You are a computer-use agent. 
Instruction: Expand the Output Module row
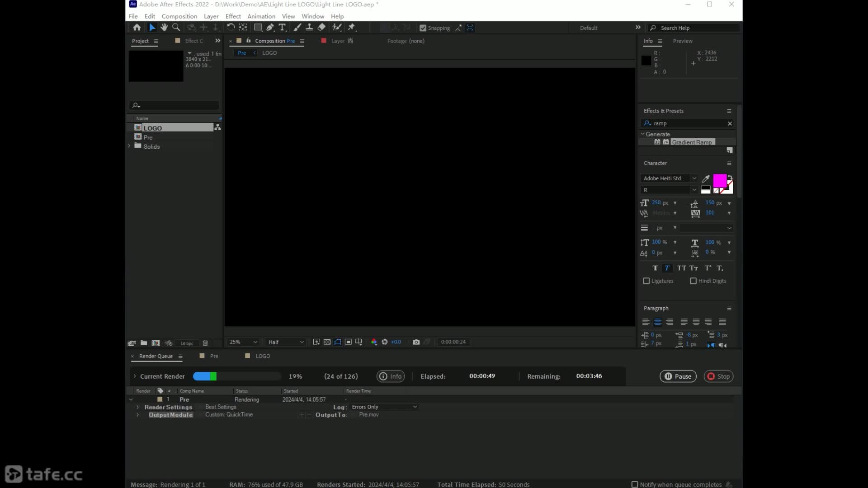[x=137, y=415]
